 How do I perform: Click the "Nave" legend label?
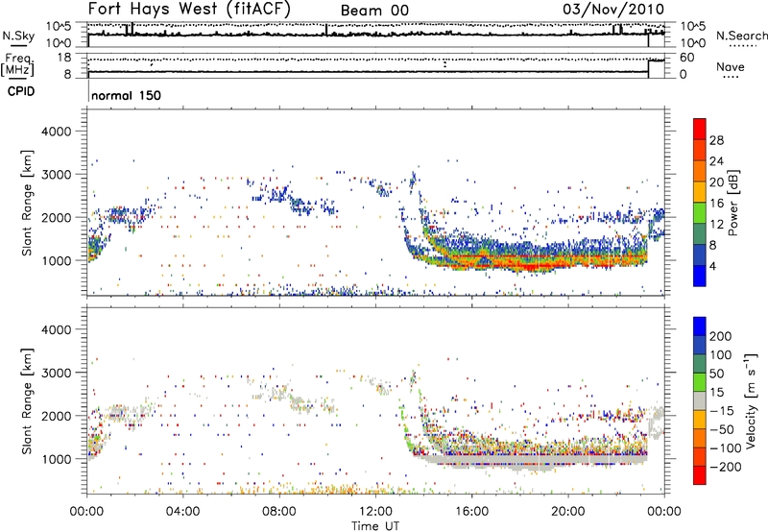tap(731, 67)
